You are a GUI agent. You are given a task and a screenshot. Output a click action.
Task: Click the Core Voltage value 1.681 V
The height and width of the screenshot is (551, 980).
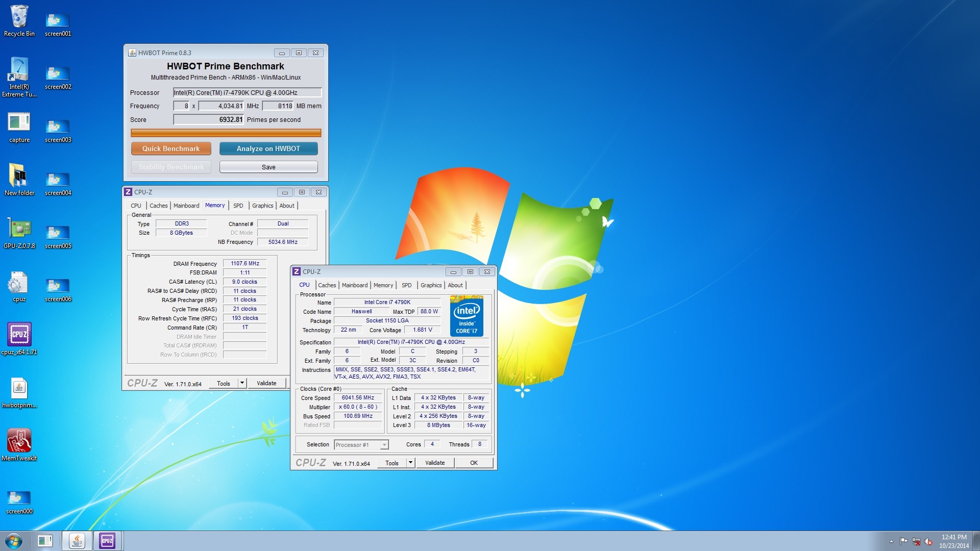(x=423, y=330)
